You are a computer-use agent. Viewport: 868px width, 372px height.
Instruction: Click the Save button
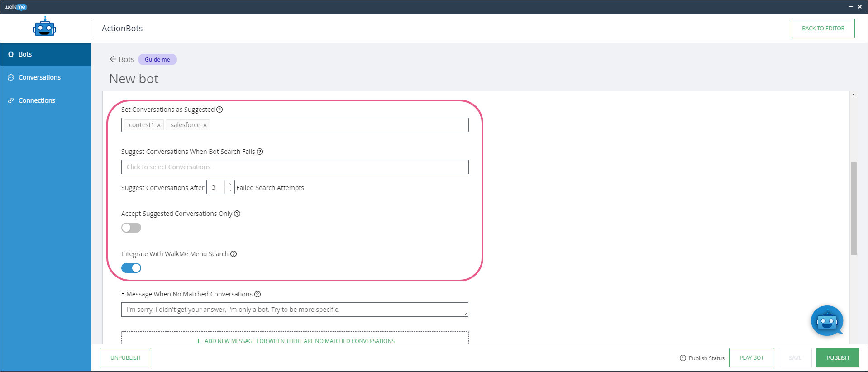point(795,358)
